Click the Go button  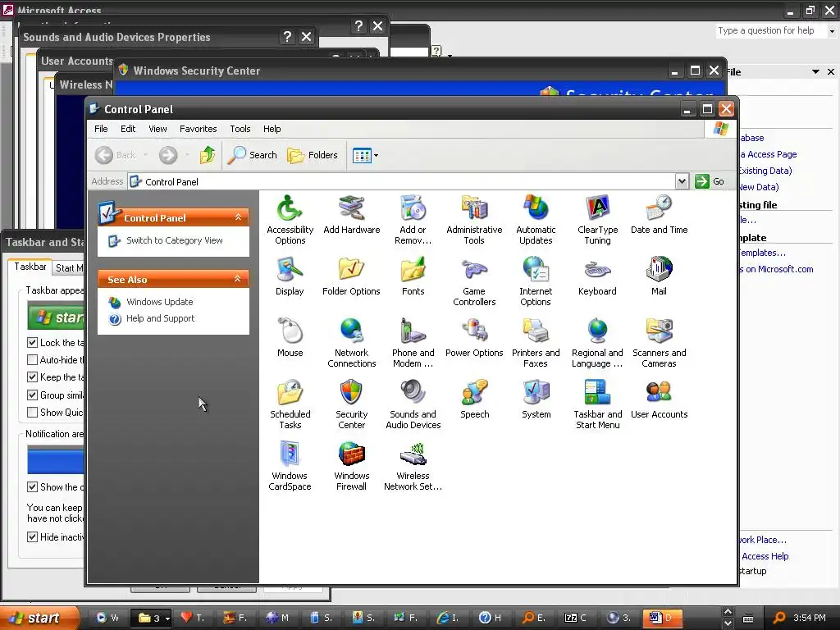click(710, 181)
